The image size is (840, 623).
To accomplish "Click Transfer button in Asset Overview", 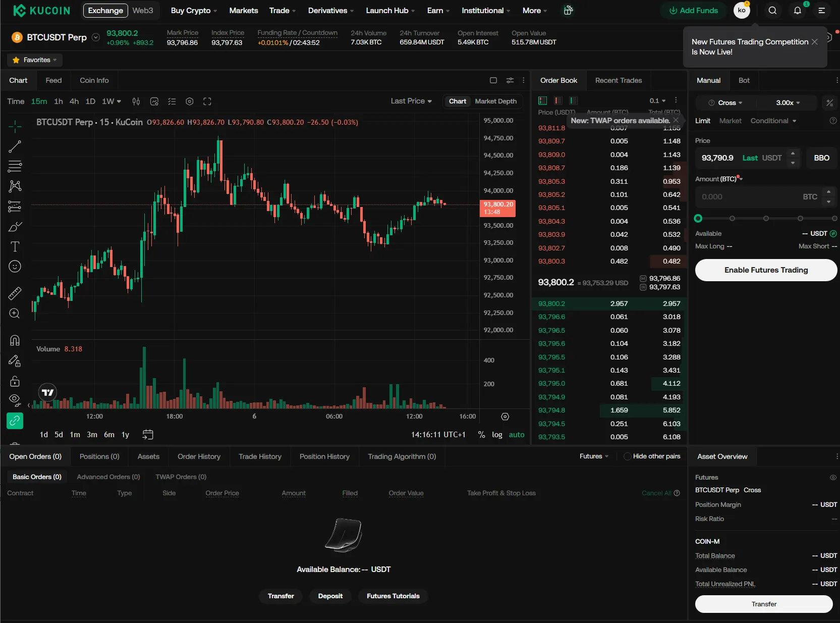I will point(764,604).
